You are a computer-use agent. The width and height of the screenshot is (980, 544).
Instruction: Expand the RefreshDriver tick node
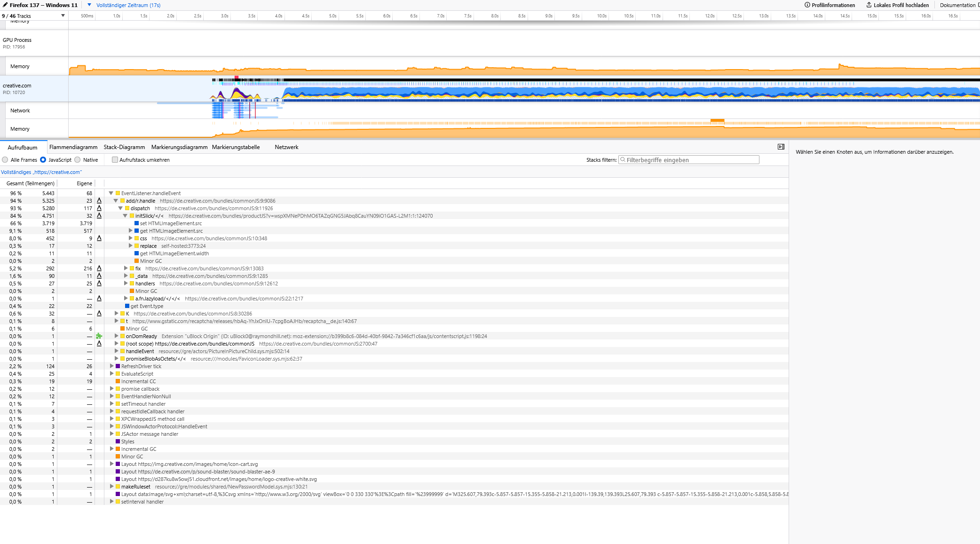111,366
